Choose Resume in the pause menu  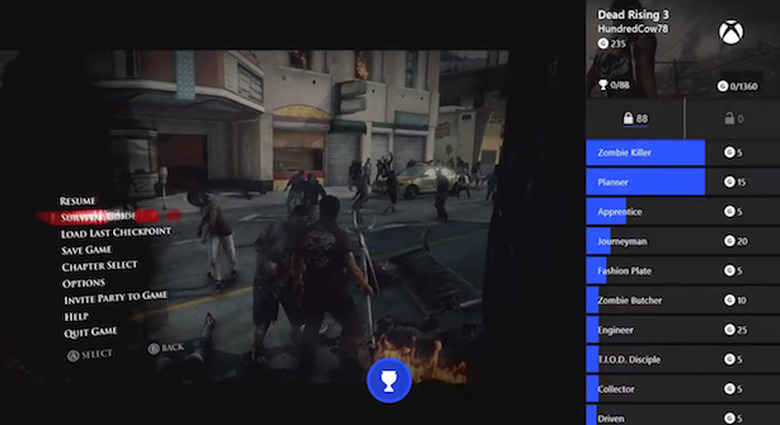tap(78, 201)
